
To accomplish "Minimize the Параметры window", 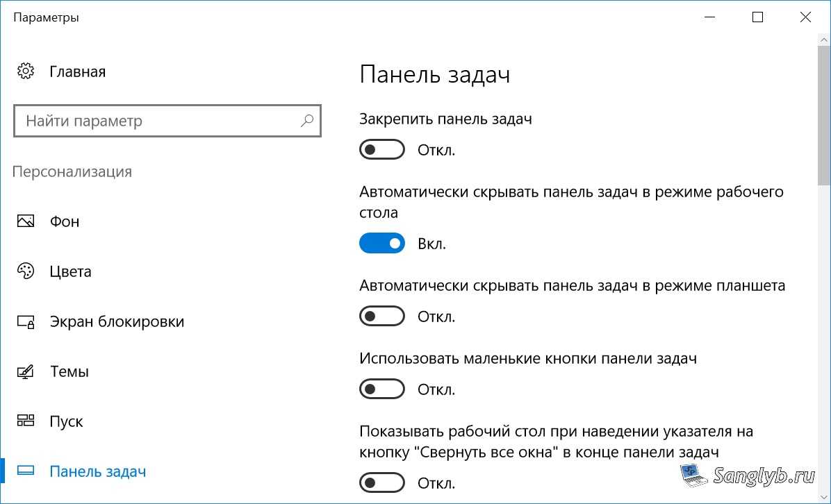I will point(709,17).
